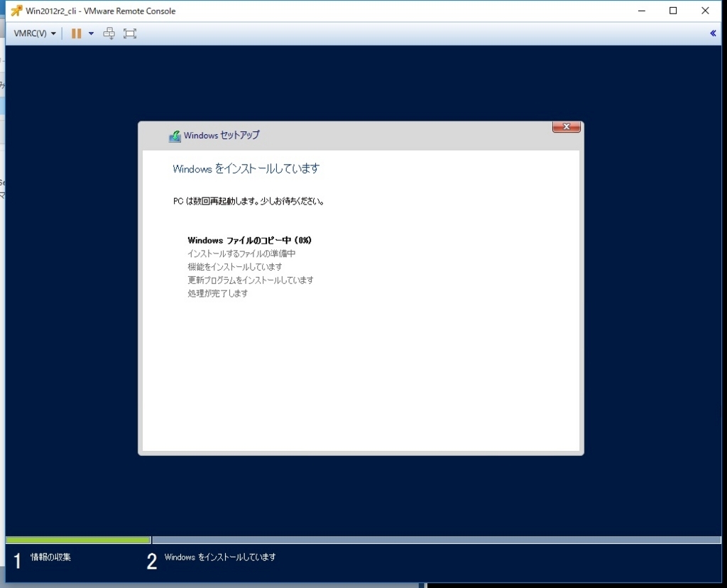Close the VMware Remote Console window

[x=705, y=11]
